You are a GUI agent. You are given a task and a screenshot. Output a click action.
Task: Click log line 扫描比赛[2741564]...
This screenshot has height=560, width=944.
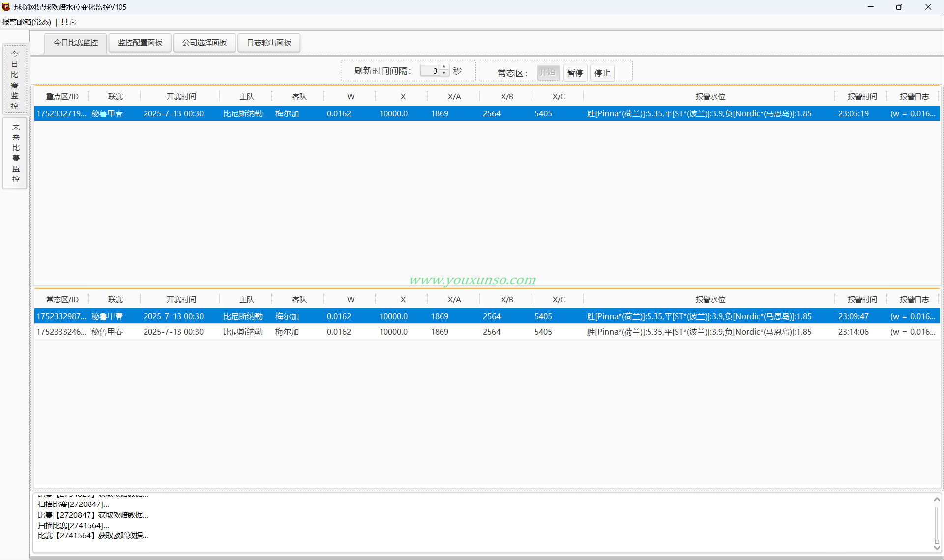[73, 526]
